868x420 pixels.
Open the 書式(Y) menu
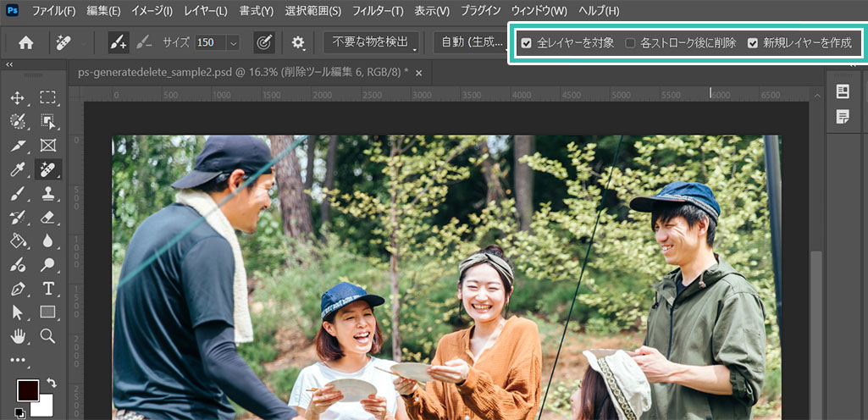[x=257, y=10]
